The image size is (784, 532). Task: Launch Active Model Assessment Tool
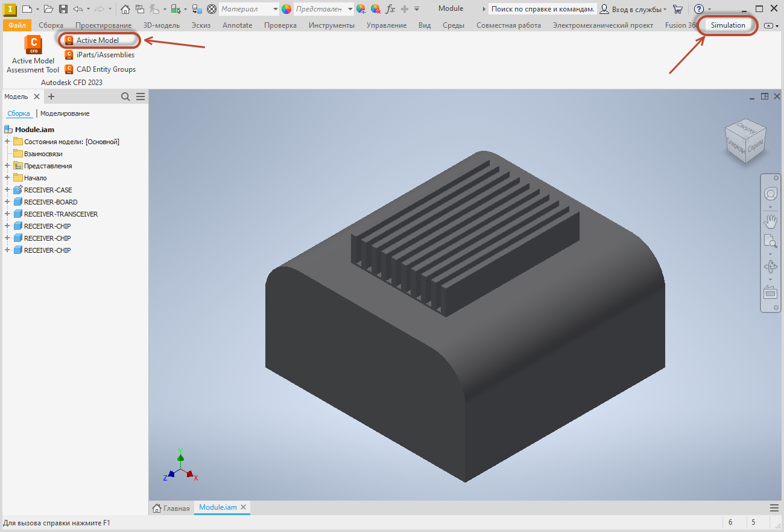click(x=33, y=54)
